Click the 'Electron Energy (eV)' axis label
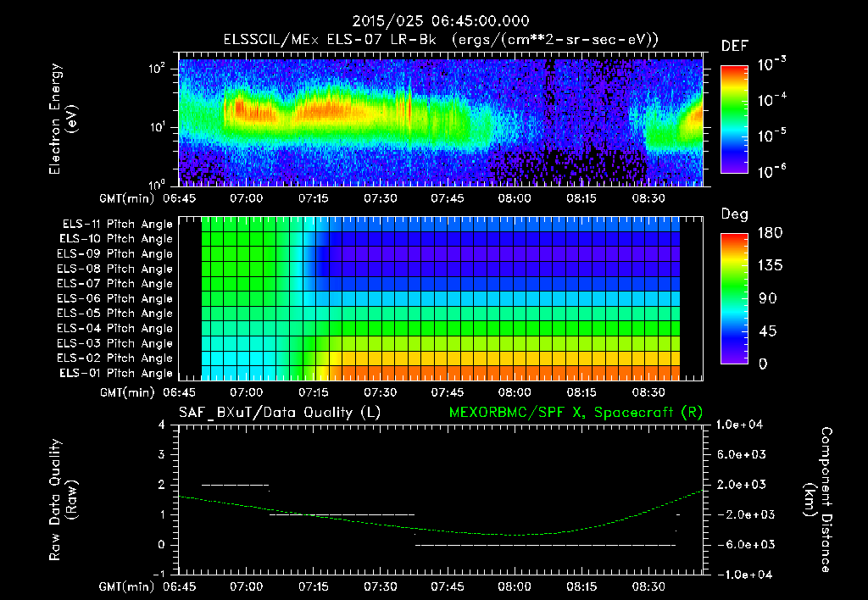868x600 pixels. point(63,119)
